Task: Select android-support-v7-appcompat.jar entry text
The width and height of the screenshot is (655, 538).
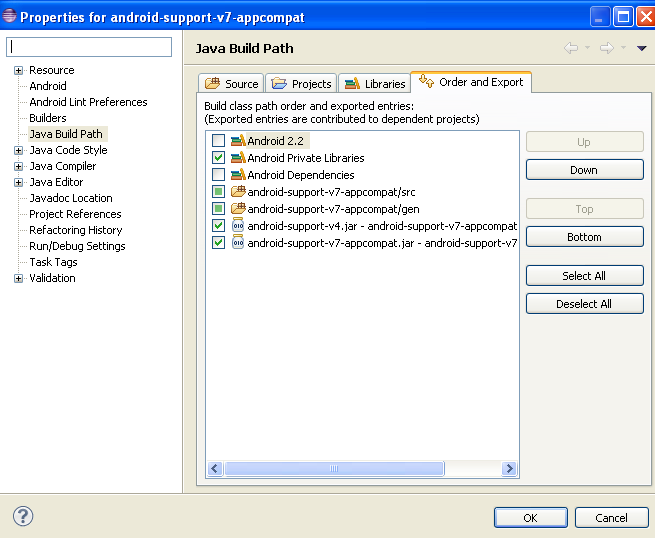Action: click(382, 242)
